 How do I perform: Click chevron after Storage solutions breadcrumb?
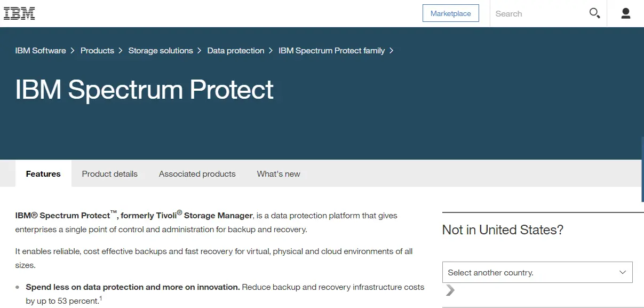coord(200,51)
